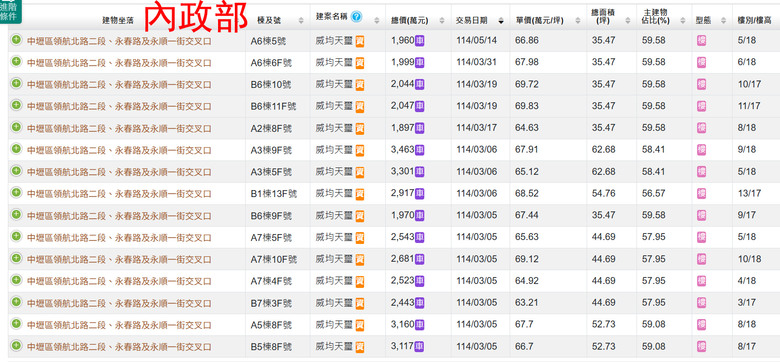
Task: Open the address link in B1棟13F號 row
Action: click(119, 194)
